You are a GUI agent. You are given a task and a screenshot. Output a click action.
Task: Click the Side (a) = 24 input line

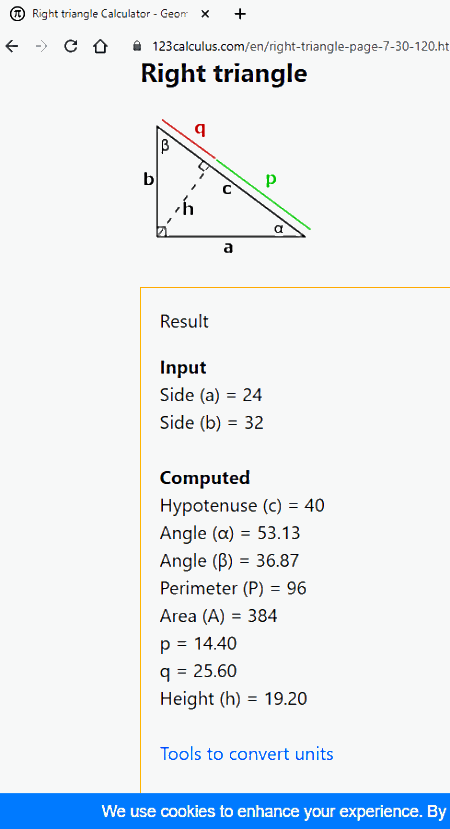point(211,395)
